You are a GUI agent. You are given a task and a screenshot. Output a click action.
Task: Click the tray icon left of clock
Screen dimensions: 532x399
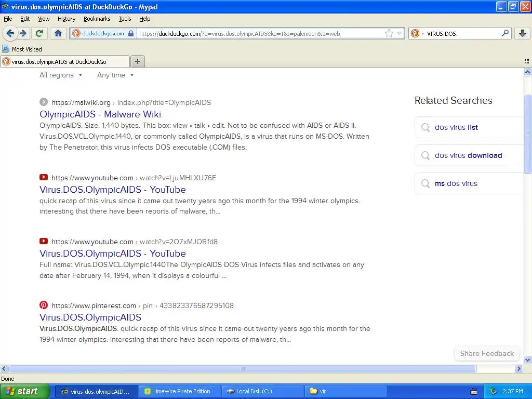pos(494,391)
